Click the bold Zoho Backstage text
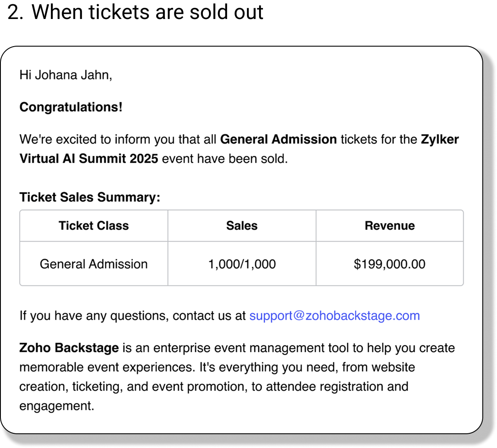The height and width of the screenshot is (448, 497). point(69,348)
